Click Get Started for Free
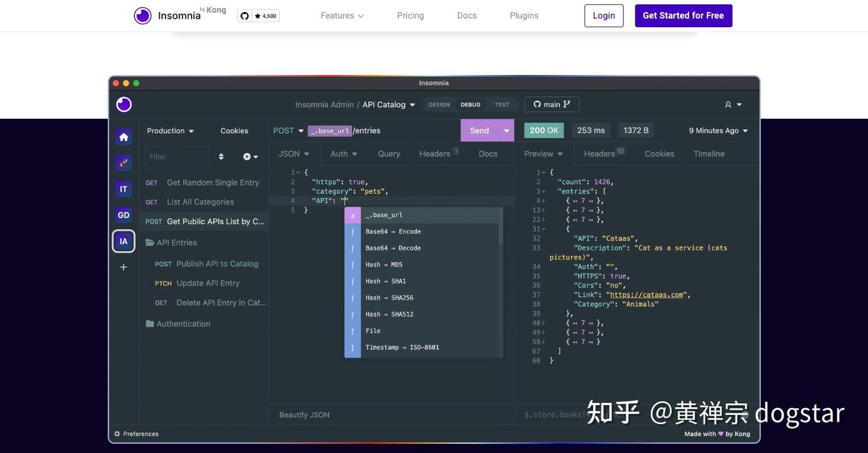This screenshot has width=868, height=453. [684, 16]
